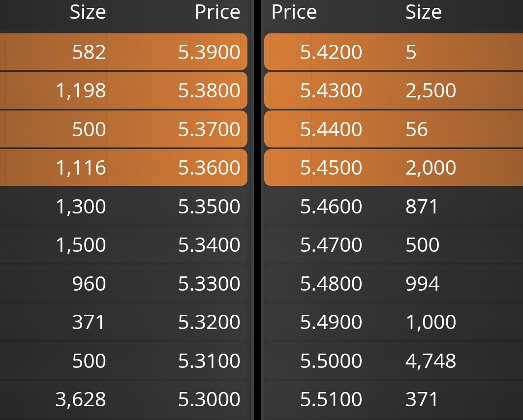
Task: Choose the ask price 5.4500
Action: click(x=331, y=167)
